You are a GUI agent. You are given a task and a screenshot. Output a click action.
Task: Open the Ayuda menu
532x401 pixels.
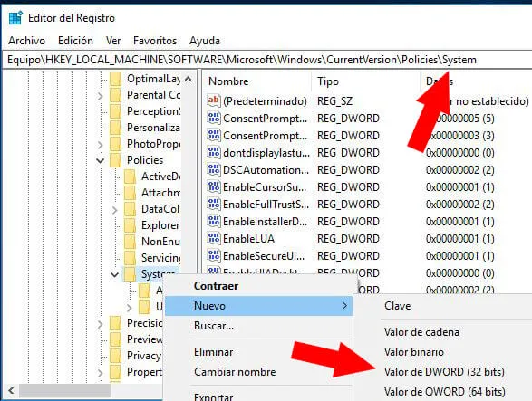point(205,41)
